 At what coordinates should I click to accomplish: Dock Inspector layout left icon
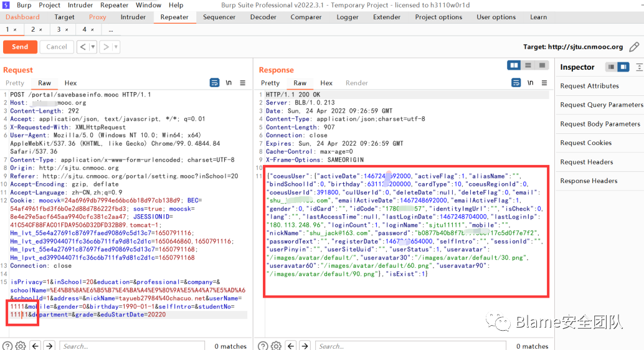pyautogui.click(x=611, y=67)
